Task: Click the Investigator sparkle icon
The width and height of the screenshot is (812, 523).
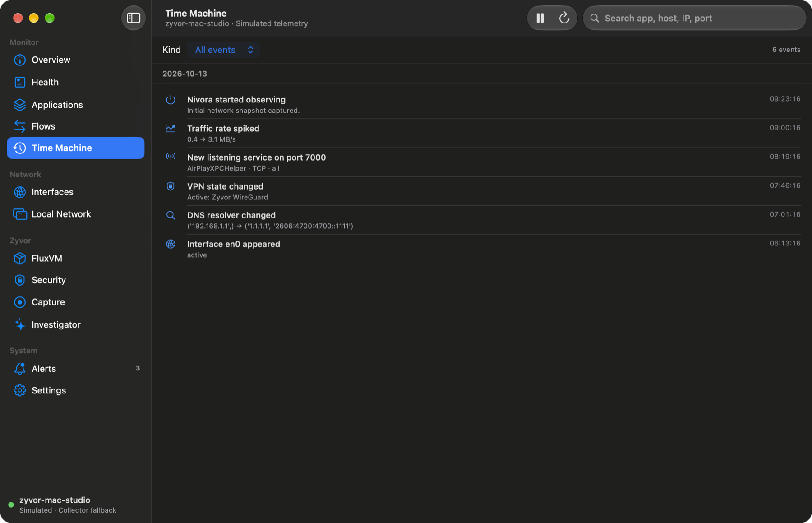Action: pyautogui.click(x=20, y=324)
